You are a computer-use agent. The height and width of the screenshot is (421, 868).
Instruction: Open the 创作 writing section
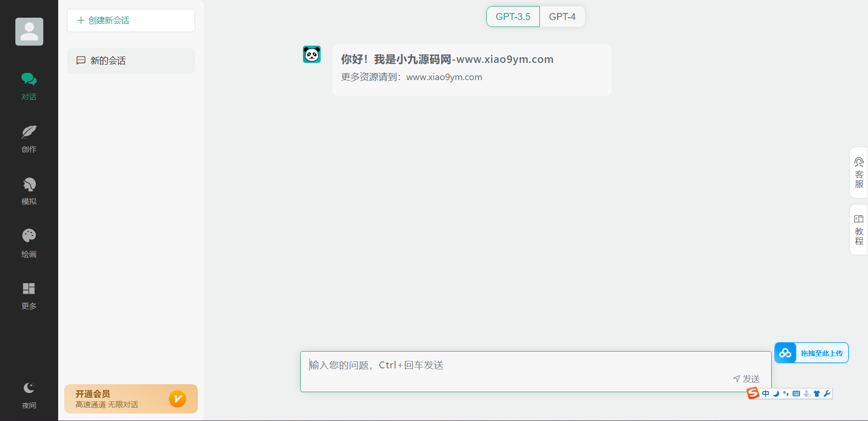click(29, 139)
